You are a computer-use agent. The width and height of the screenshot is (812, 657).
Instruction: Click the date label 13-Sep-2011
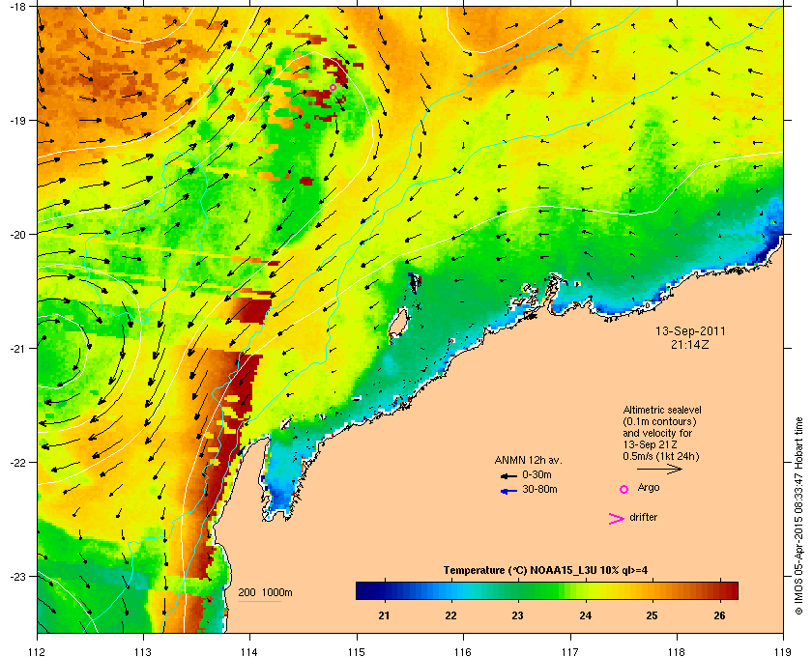690,331
